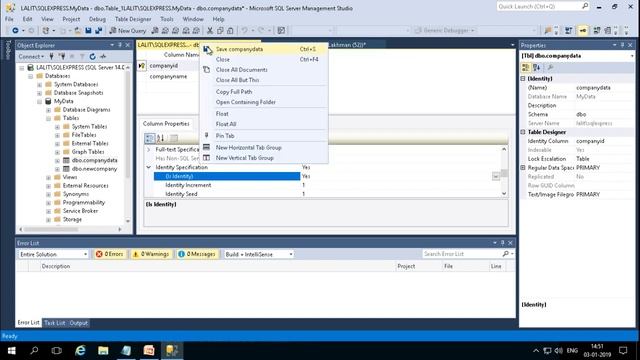The image size is (640, 360).
Task: Click the Property Pages wrench icon
Action: click(x=550, y=67)
